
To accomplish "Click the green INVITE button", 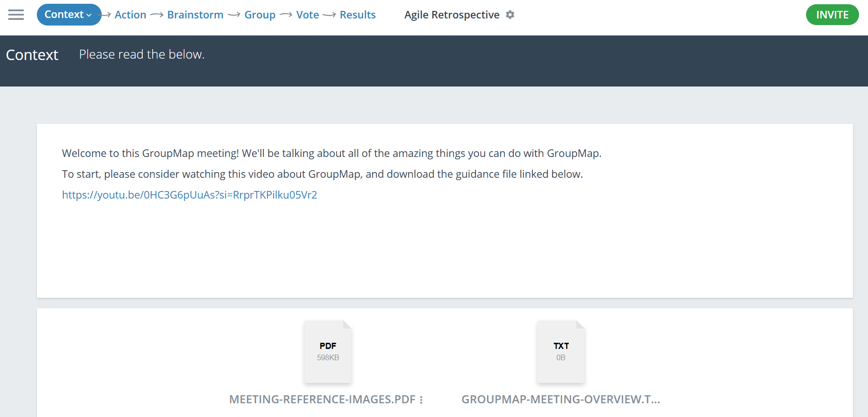I will point(832,15).
